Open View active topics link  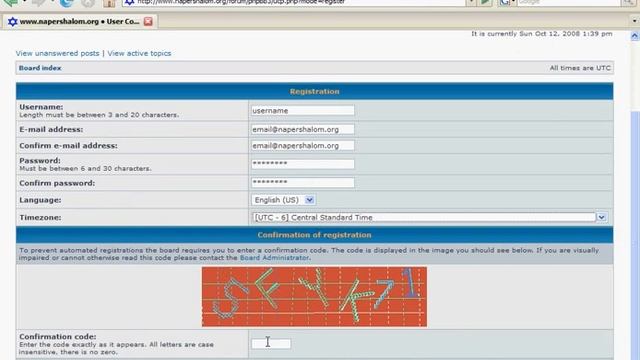139,53
